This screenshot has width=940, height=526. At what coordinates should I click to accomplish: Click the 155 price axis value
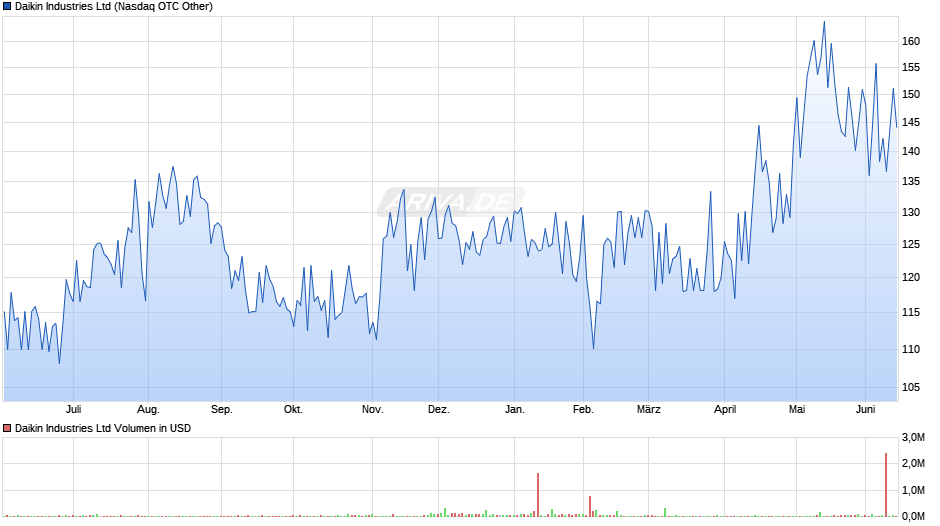tap(911, 68)
